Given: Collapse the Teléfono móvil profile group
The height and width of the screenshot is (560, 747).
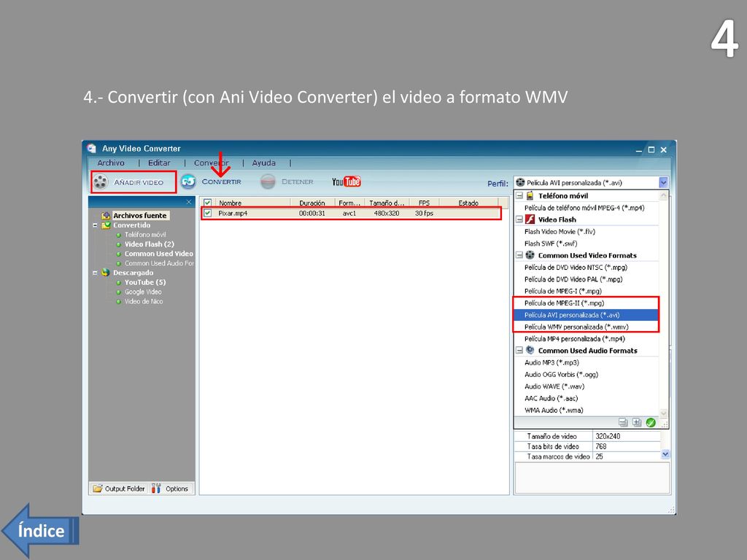Looking at the screenshot, I should coord(519,195).
